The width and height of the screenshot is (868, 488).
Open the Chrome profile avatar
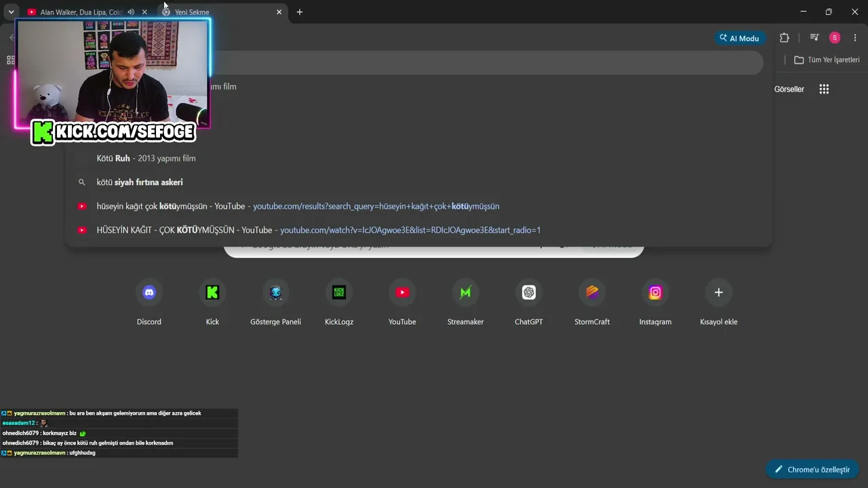click(x=835, y=38)
